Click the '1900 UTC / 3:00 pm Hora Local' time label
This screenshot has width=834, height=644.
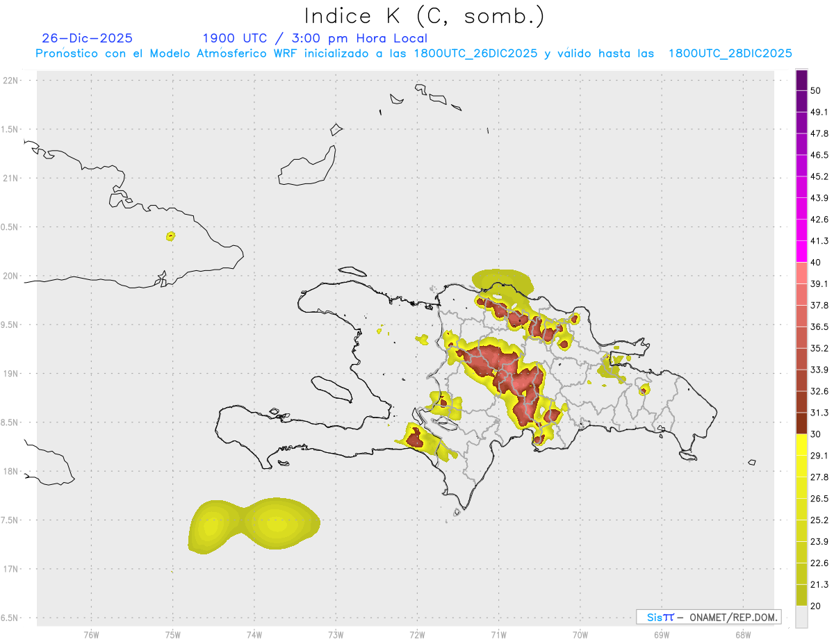(315, 38)
